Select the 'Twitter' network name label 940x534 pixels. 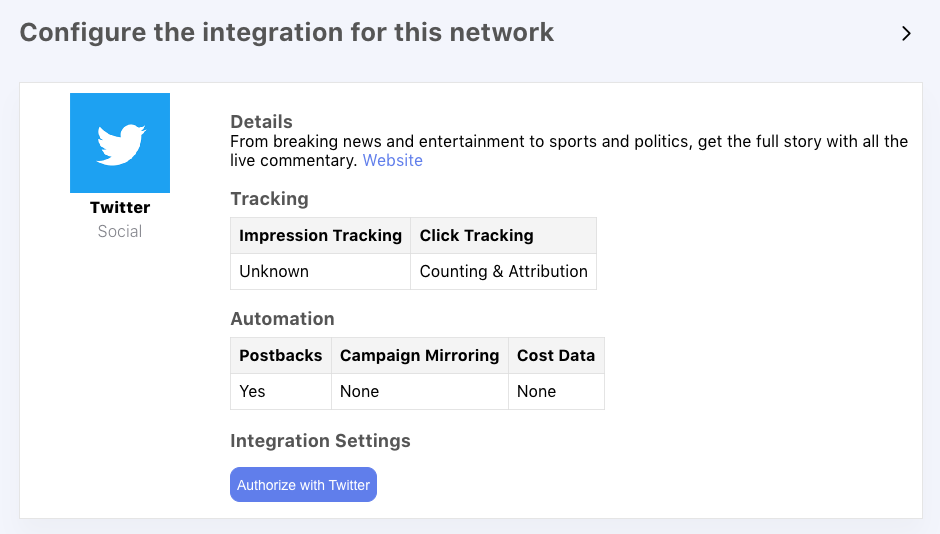point(120,207)
